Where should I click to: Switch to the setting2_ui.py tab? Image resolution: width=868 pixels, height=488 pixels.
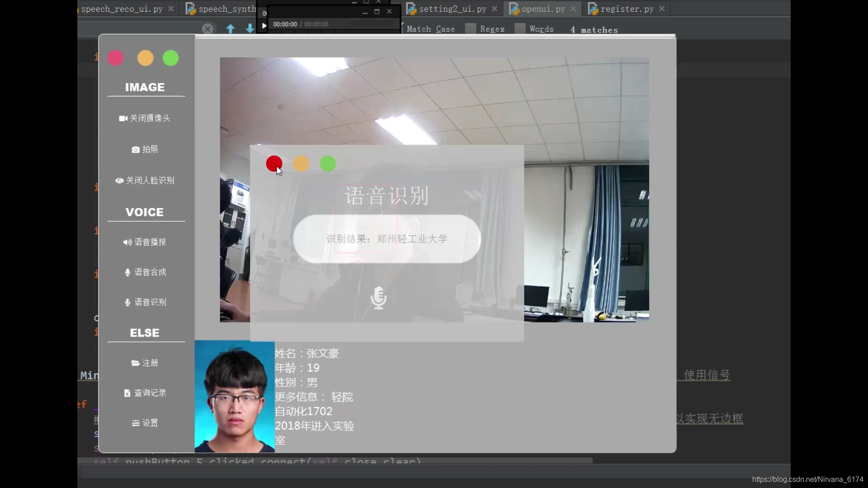(452, 9)
